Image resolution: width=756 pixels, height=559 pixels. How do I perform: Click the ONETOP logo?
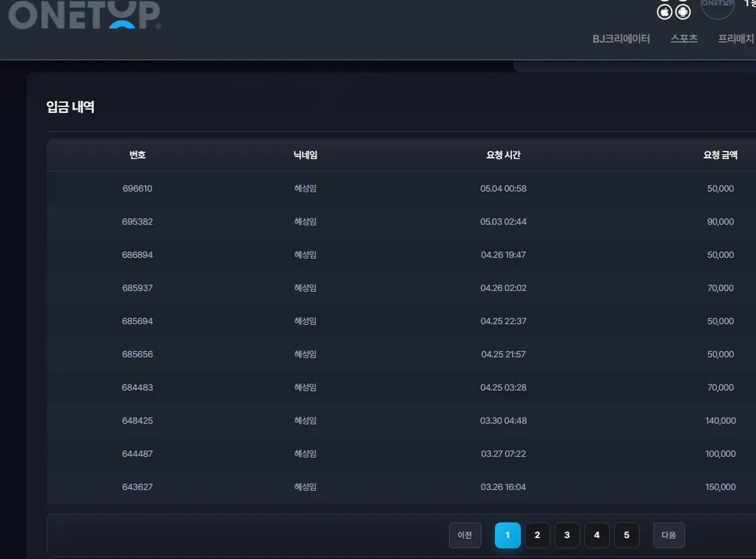click(x=85, y=14)
